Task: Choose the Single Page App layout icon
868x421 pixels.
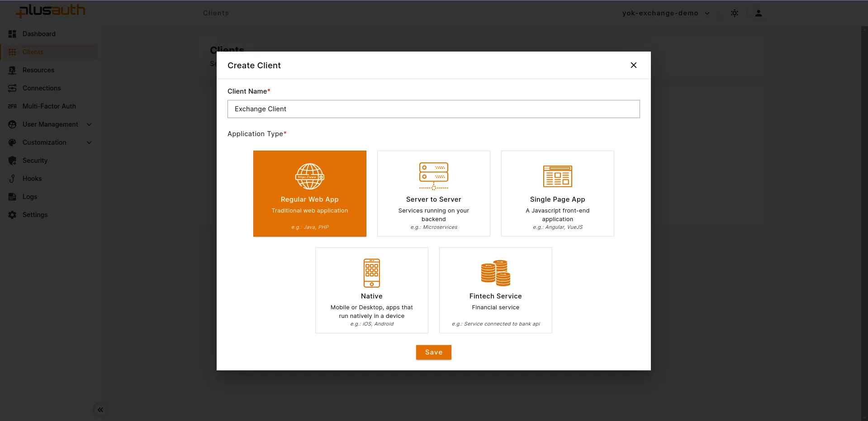Action: (557, 176)
